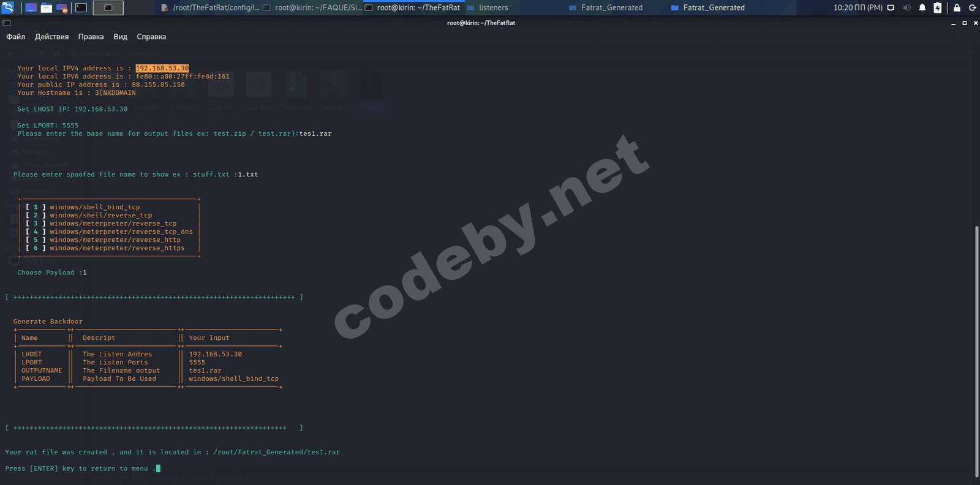Click windows/shell_bind_tcp in Your Input column
The image size is (980, 485).
(x=233, y=379)
